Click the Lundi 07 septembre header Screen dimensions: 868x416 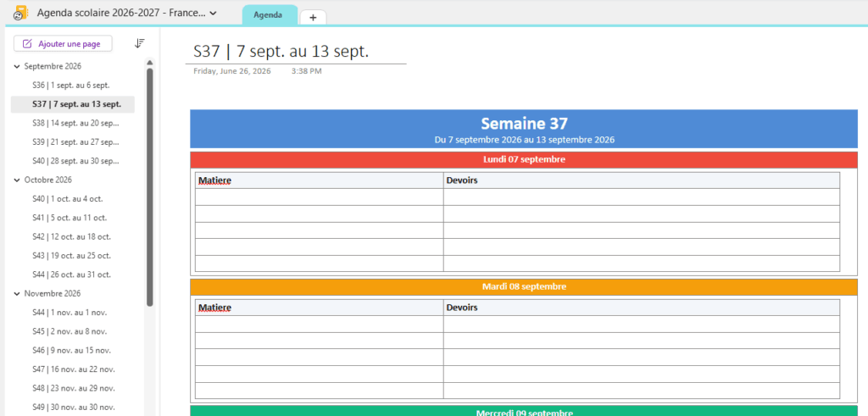(524, 159)
